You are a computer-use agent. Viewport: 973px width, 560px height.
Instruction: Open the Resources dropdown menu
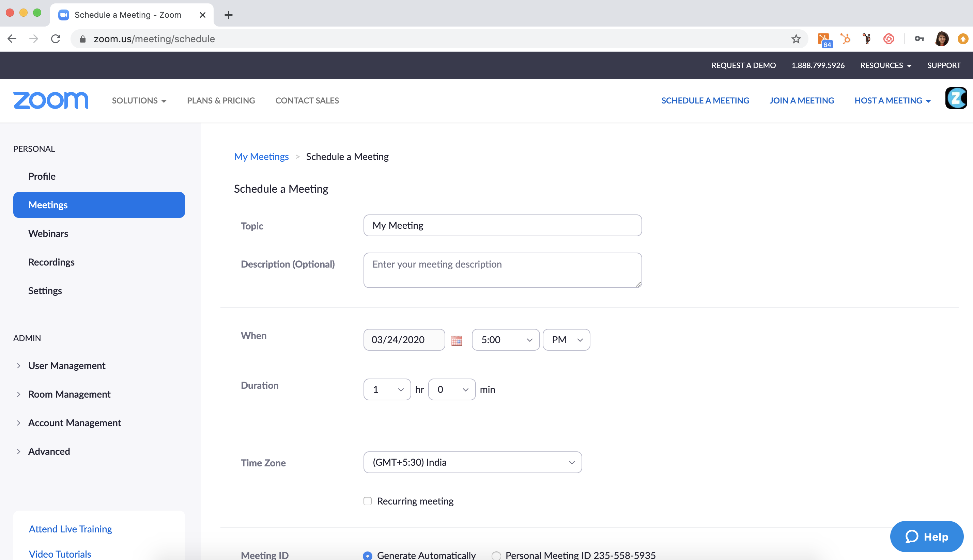[886, 65]
